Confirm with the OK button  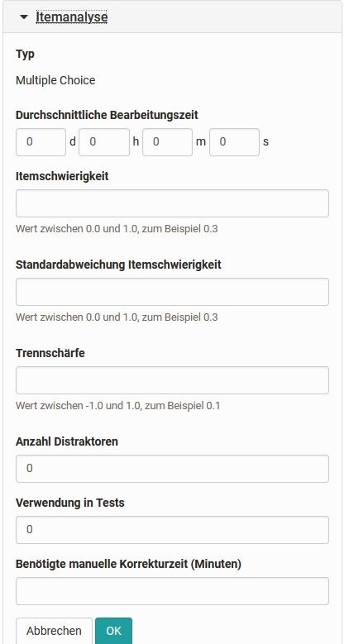(114, 631)
